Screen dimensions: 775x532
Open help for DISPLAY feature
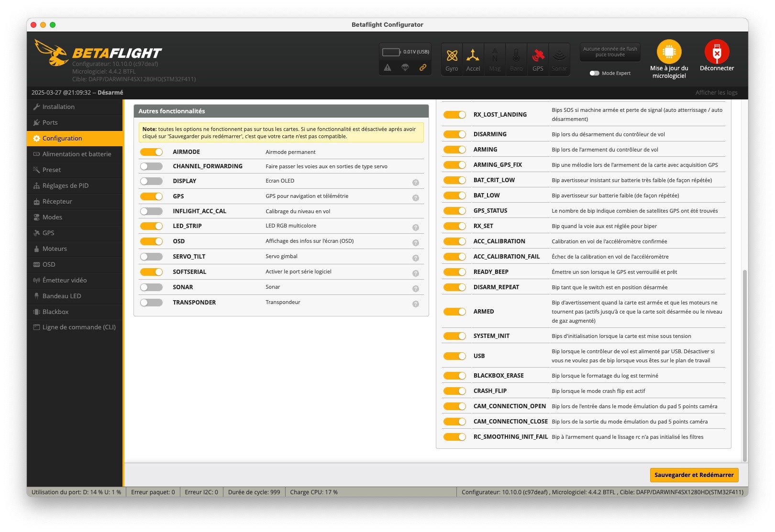click(x=416, y=183)
